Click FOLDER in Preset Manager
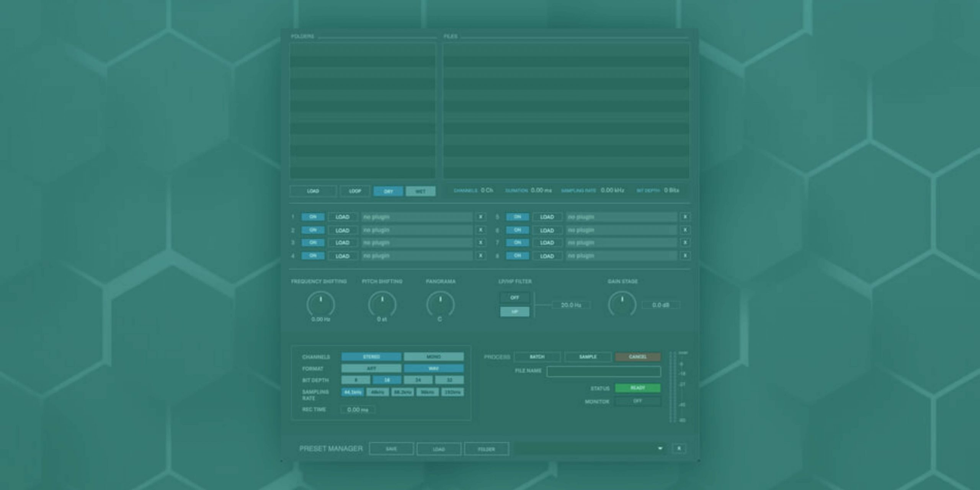Viewport: 980px width, 490px height. click(487, 449)
